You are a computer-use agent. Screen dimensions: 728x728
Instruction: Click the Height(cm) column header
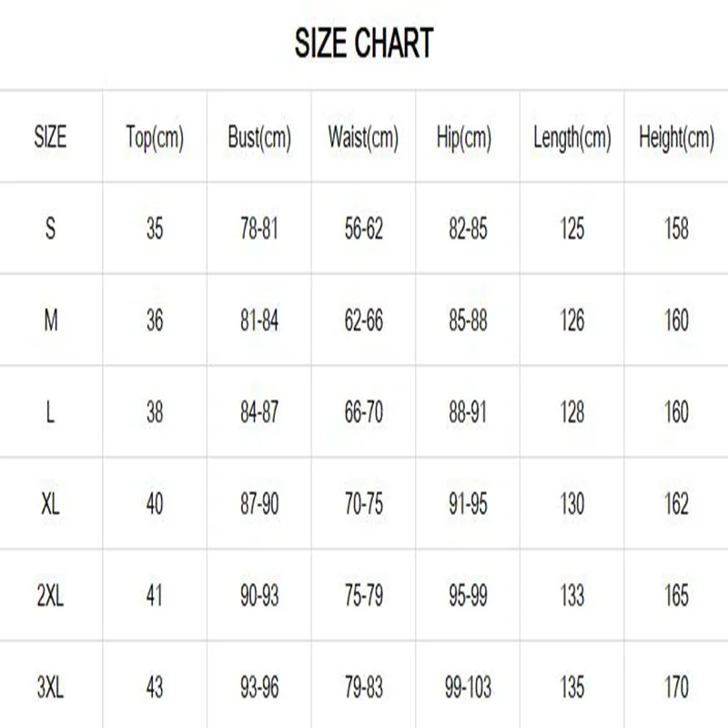tap(676, 137)
